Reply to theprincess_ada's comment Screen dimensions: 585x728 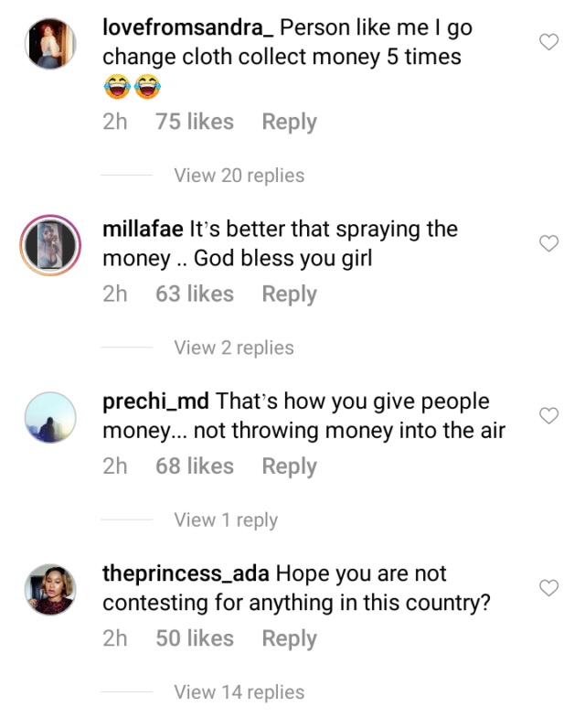click(x=289, y=638)
